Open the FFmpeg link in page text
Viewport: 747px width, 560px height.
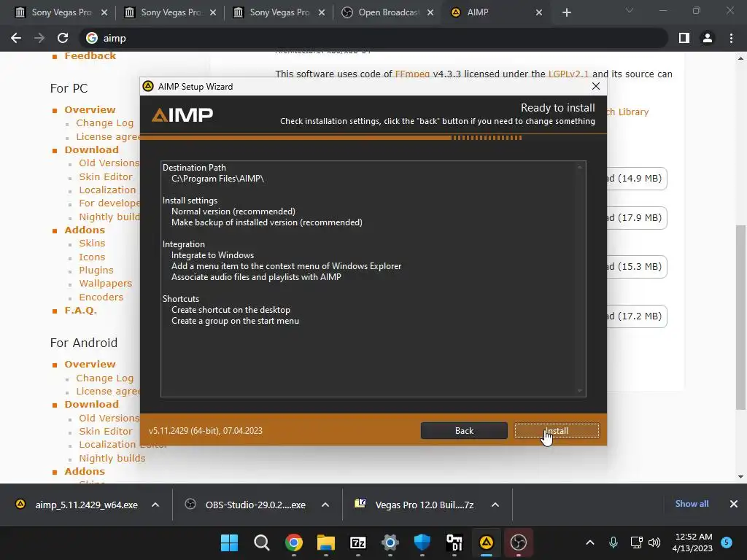pyautogui.click(x=412, y=74)
